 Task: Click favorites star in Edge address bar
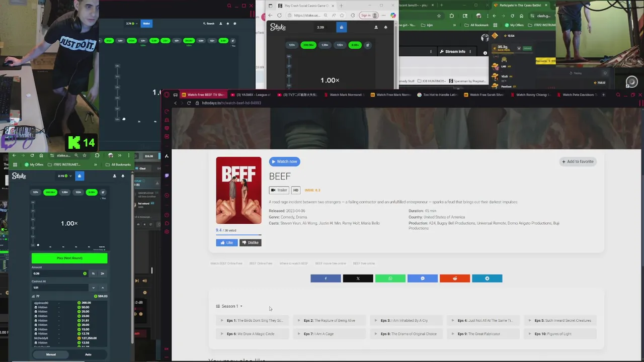coord(342,15)
